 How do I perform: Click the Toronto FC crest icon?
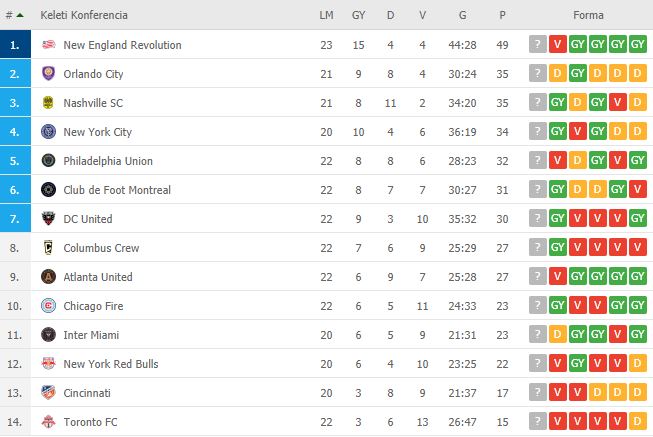click(x=49, y=422)
